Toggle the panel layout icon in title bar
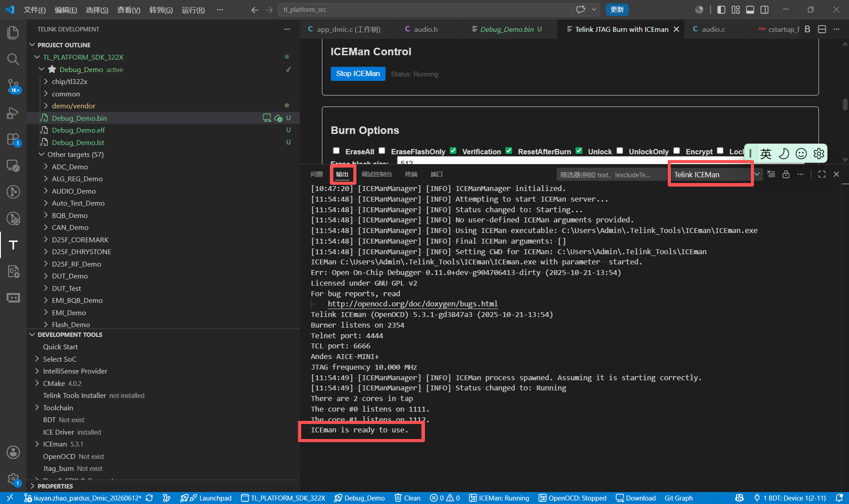The height and width of the screenshot is (504, 849). point(750,10)
